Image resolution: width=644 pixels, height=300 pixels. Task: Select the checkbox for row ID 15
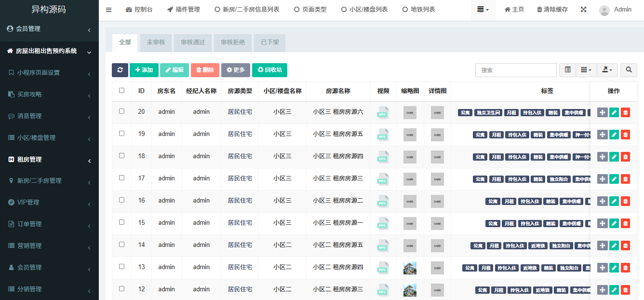click(x=121, y=222)
